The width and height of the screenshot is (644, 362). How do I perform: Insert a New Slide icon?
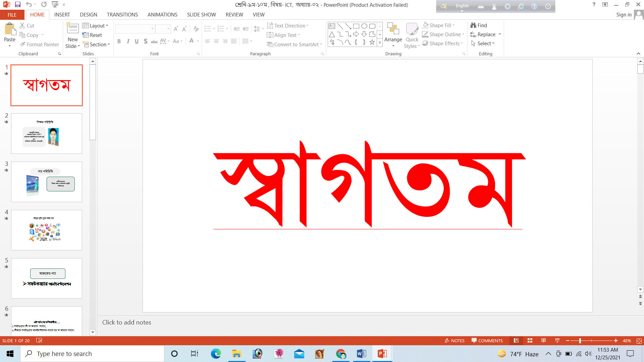click(72, 28)
